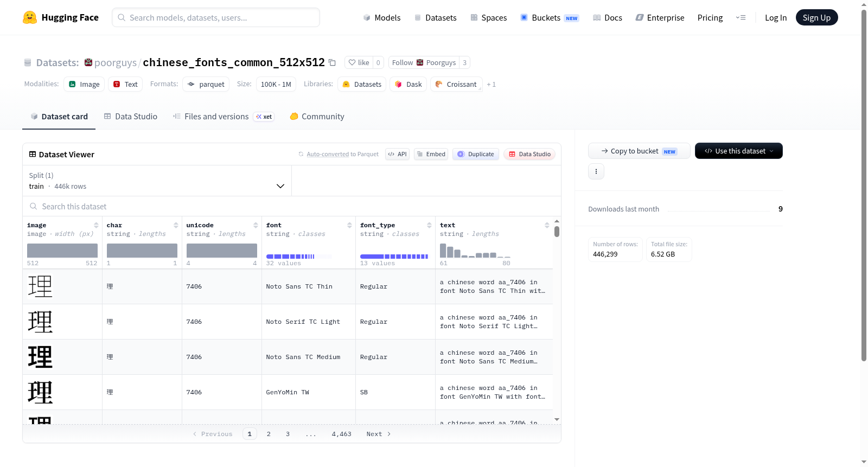Click the font classes histogram bar

tap(299, 256)
